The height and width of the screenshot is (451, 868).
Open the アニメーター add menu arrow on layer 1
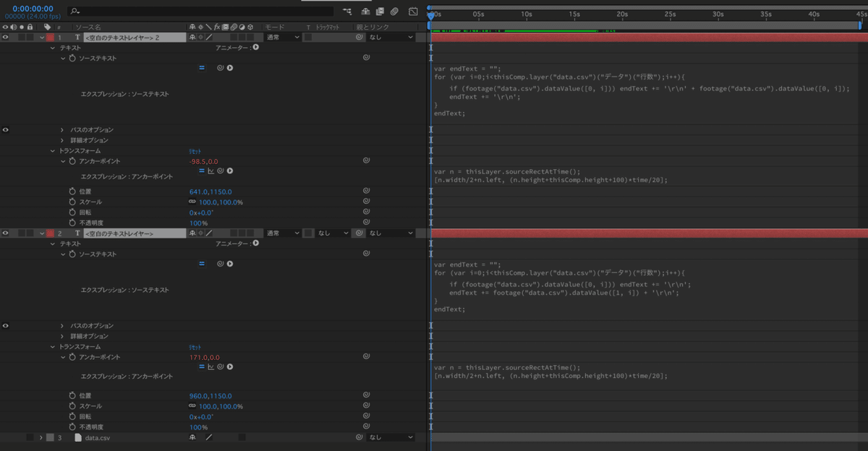point(255,47)
